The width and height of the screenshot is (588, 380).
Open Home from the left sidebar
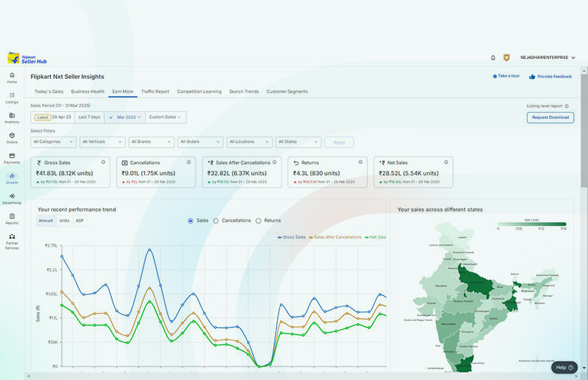12,77
